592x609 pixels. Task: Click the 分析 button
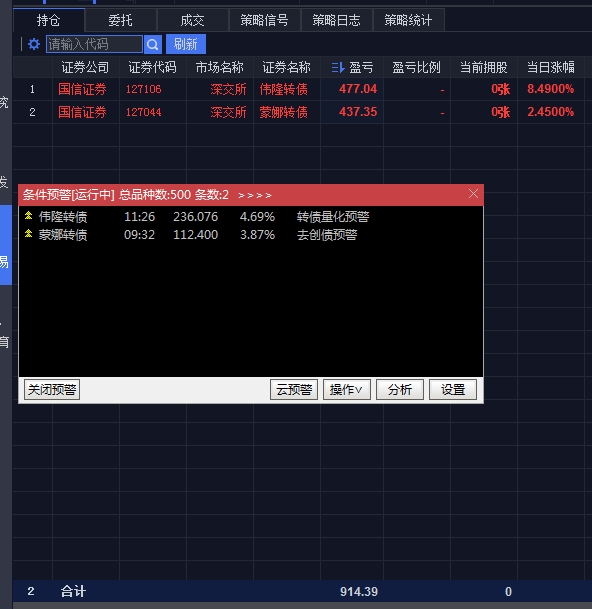[400, 390]
